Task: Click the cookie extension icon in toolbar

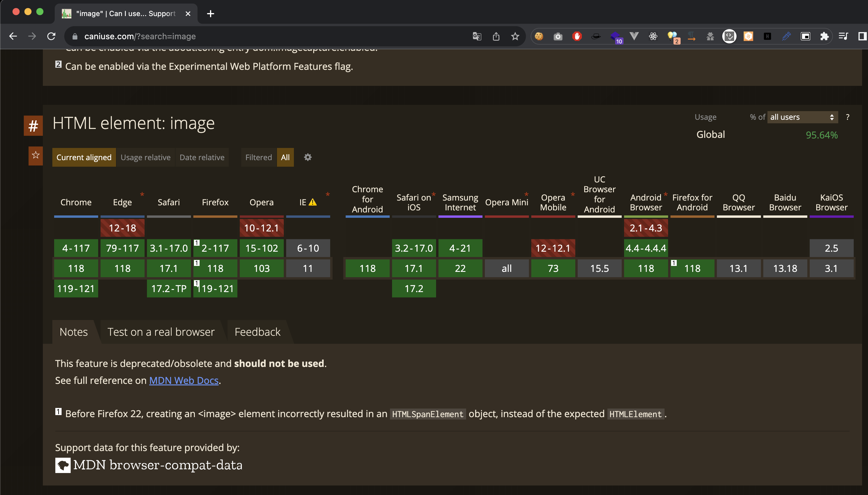Action: (539, 36)
